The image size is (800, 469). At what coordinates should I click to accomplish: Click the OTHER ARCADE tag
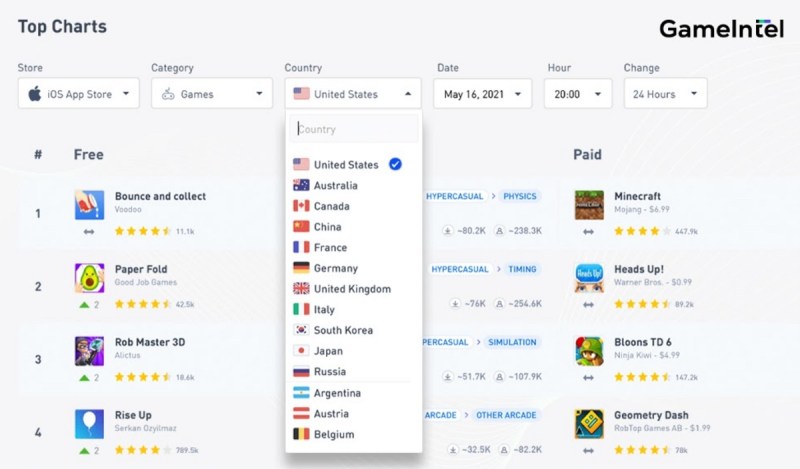coord(506,415)
